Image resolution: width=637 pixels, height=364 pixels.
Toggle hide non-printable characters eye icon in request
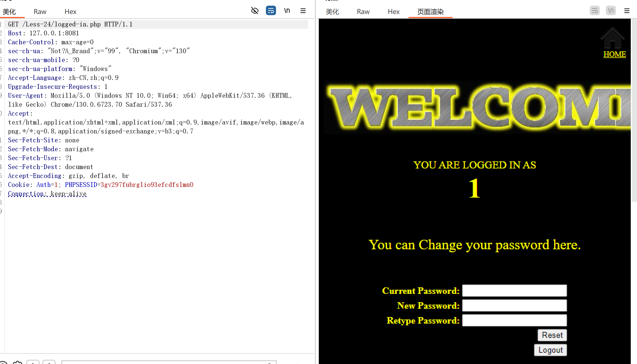tap(255, 11)
